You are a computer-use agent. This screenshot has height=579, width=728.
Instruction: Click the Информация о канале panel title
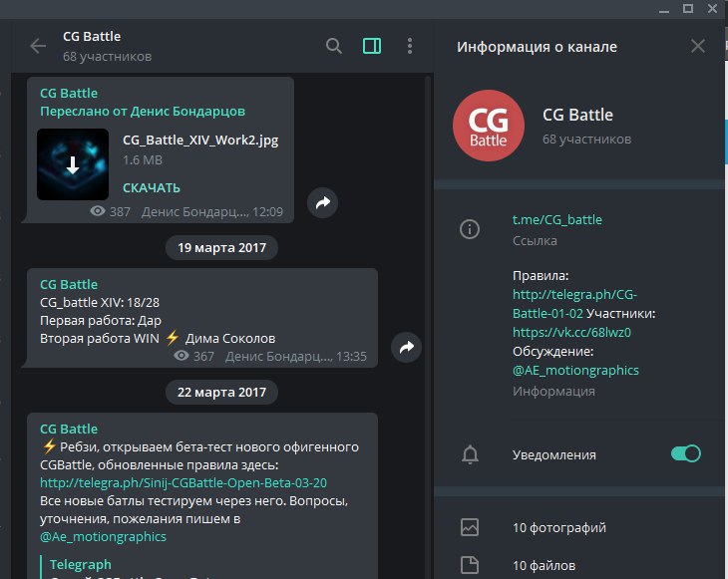[x=537, y=47]
